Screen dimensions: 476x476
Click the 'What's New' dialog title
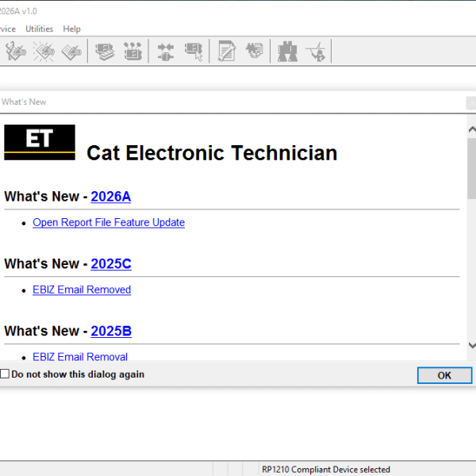(24, 102)
